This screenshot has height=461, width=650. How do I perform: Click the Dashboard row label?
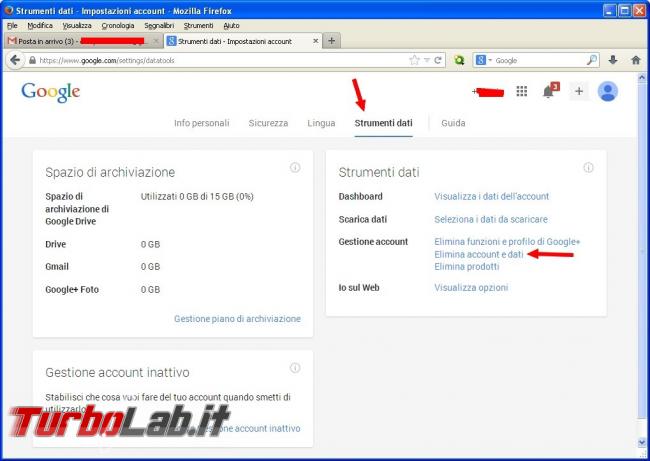click(360, 197)
